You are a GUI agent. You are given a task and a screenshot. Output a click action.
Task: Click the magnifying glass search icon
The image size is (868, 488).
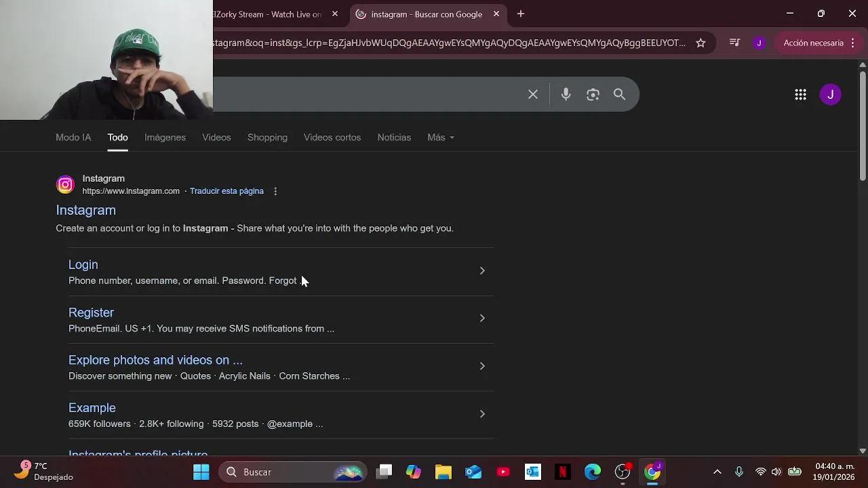click(619, 94)
